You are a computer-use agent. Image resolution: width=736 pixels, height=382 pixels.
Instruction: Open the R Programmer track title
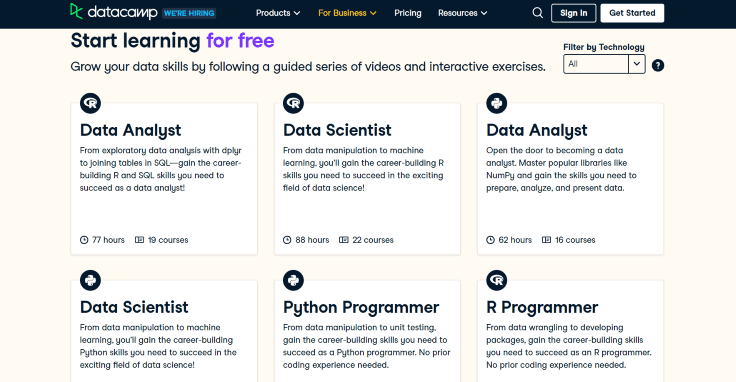(542, 307)
